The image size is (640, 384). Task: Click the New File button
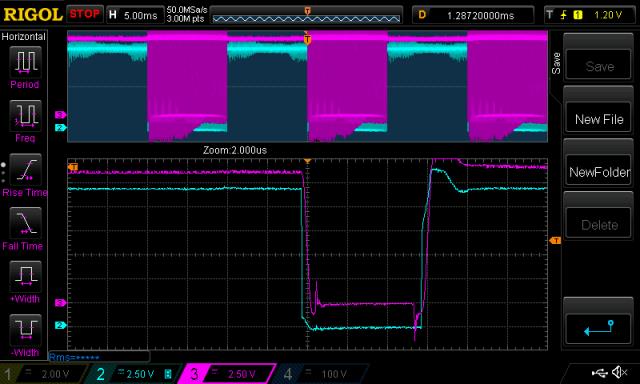[598, 119]
